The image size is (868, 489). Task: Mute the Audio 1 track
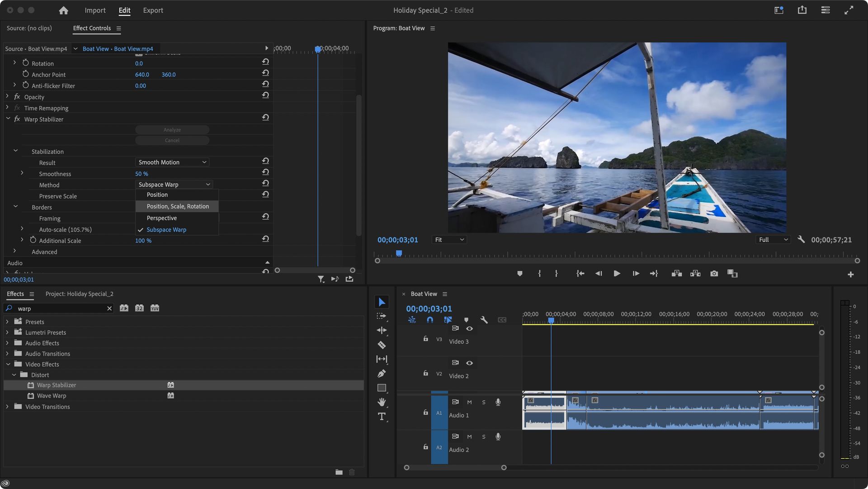(469, 402)
